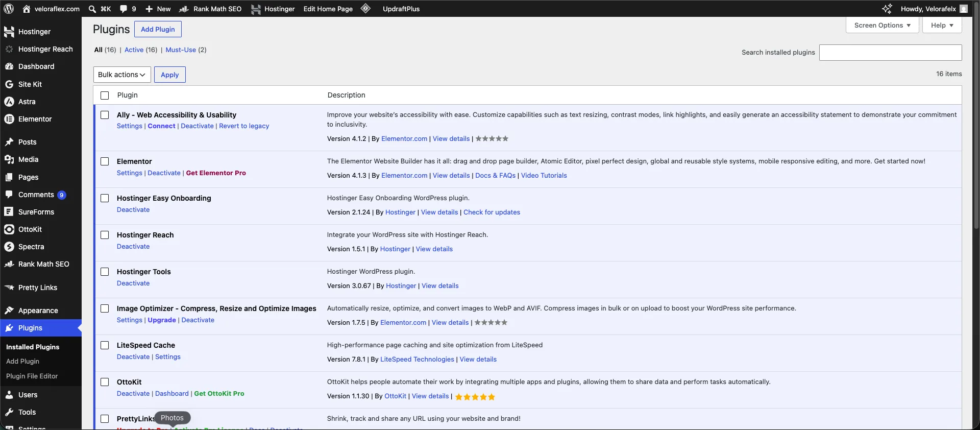Deactivate the LiteSpeed Cache plugin
Viewport: 980px width, 430px height.
pos(133,357)
